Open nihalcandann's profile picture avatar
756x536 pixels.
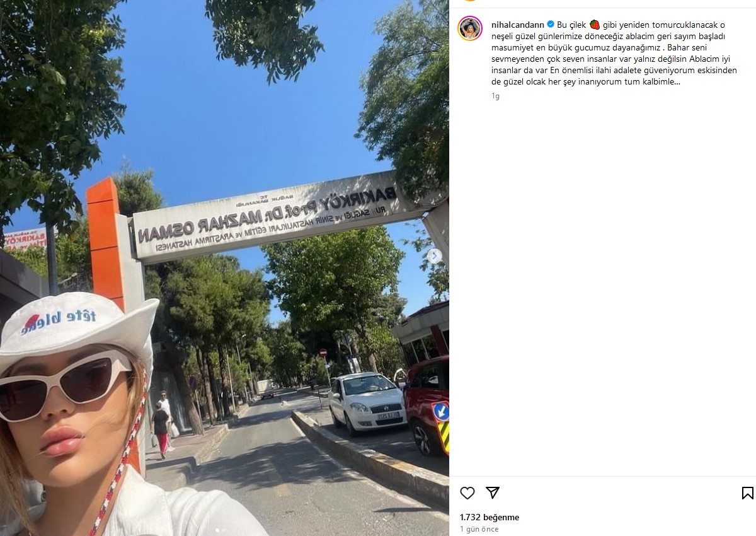470,28
